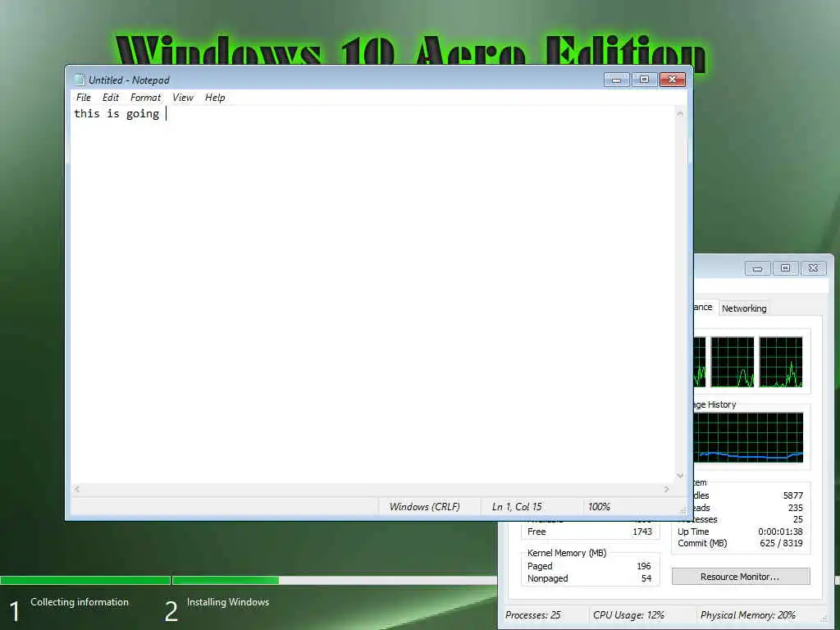The width and height of the screenshot is (840, 630).
Task: Click the Collecting information progress bar
Action: pyautogui.click(x=85, y=580)
